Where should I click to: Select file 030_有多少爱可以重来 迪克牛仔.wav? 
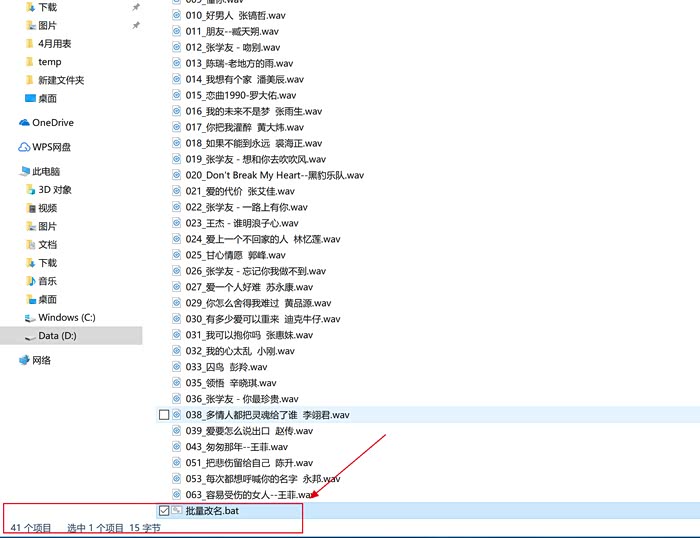coord(263,319)
